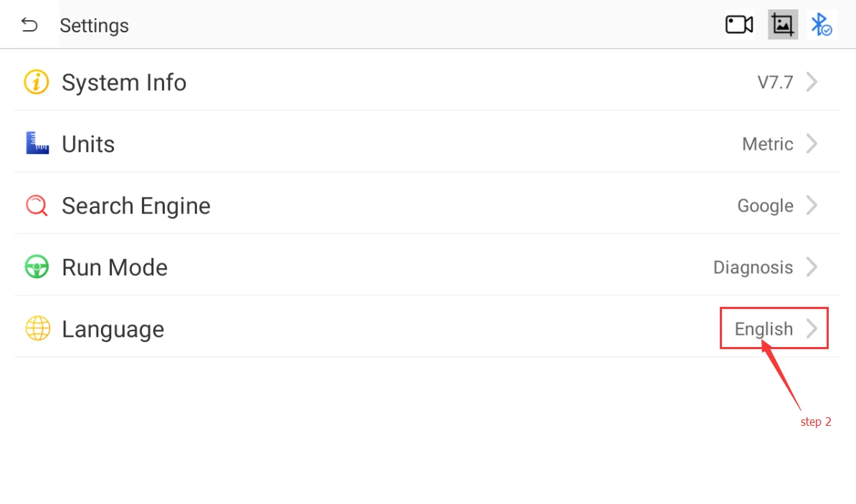
Task: Click the yellow System Info icon
Action: pyautogui.click(x=37, y=82)
